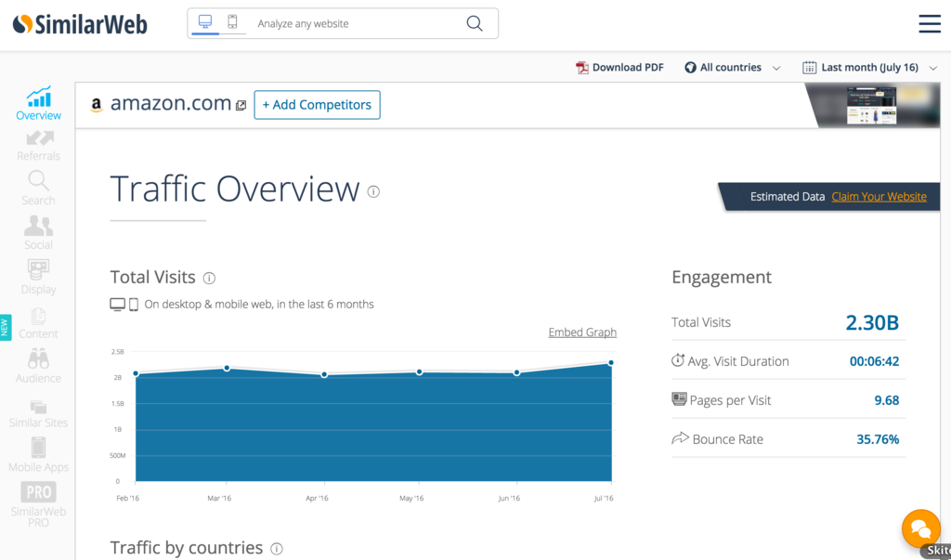Open amazon.com external link icon
The width and height of the screenshot is (951, 560).
pos(241,106)
